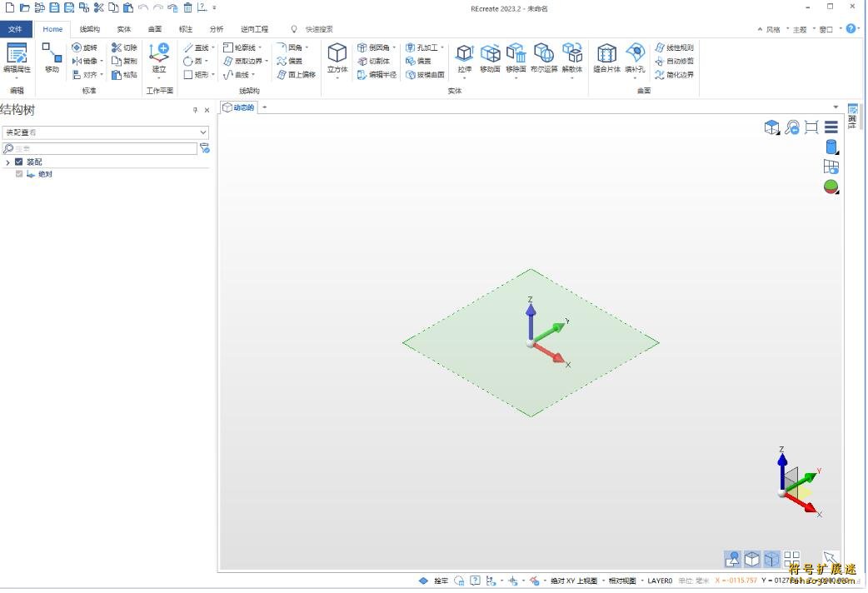Open the 绝对 XY 上视图 view dropdown
Viewport: 868px width, 593px height.
point(573,581)
